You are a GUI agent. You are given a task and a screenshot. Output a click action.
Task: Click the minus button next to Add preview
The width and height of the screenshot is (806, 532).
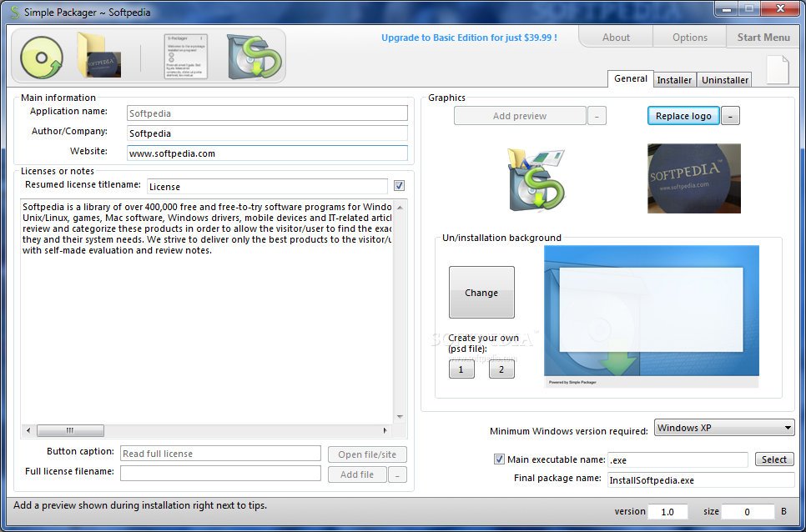[597, 116]
